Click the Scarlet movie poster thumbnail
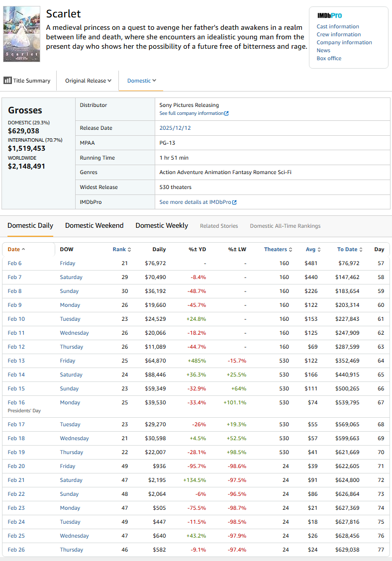This screenshot has height=561, width=392. pyautogui.click(x=21, y=34)
